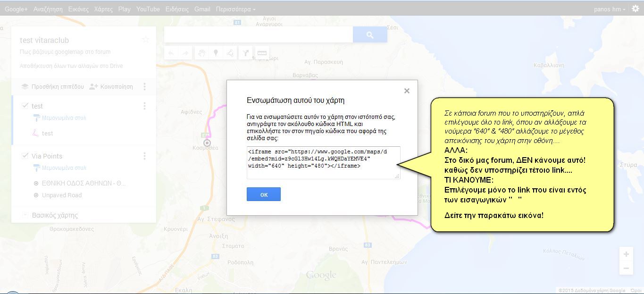
Task: Select the hand (select items) tool
Action: pyautogui.click(x=201, y=53)
